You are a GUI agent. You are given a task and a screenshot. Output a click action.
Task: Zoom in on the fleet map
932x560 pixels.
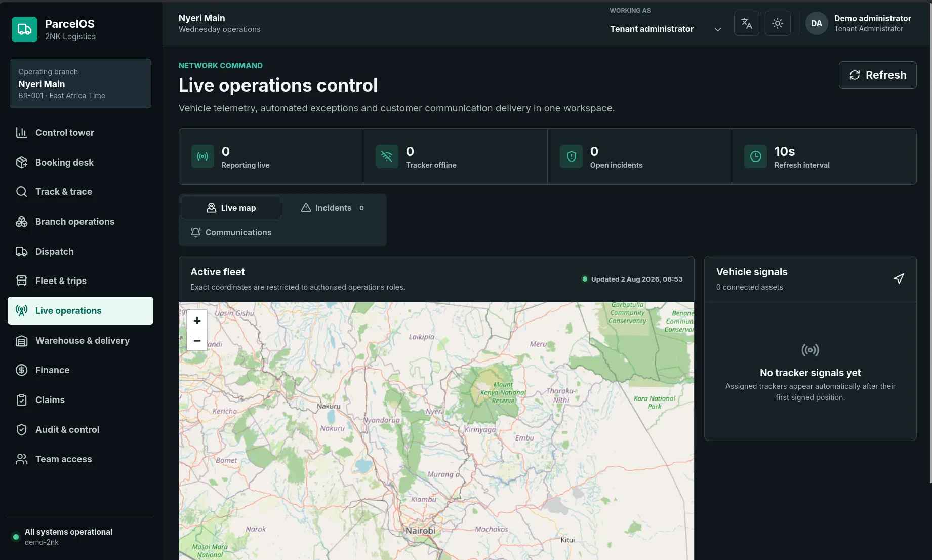point(197,321)
